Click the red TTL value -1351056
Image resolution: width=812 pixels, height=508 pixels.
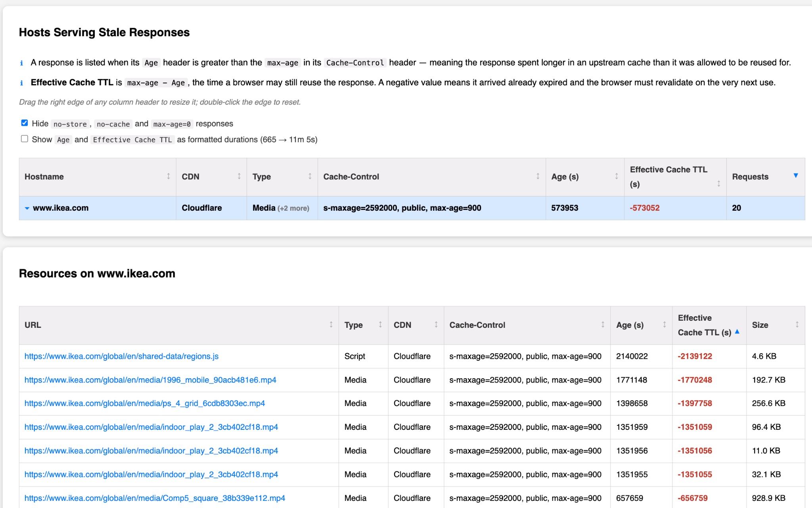tap(695, 451)
